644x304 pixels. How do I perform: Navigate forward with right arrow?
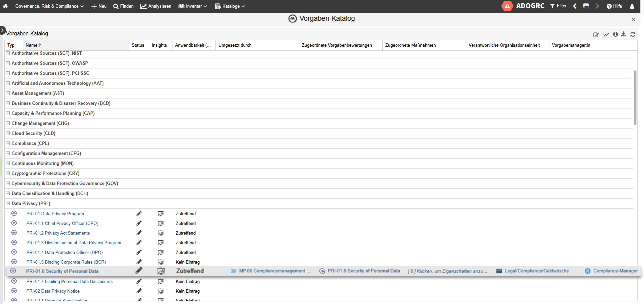tap(597, 6)
